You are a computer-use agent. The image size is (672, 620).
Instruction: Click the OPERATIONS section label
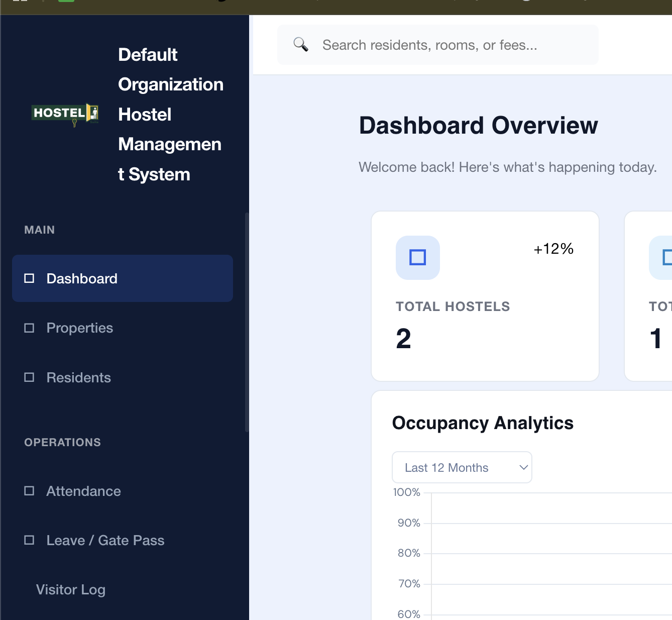pyautogui.click(x=63, y=443)
